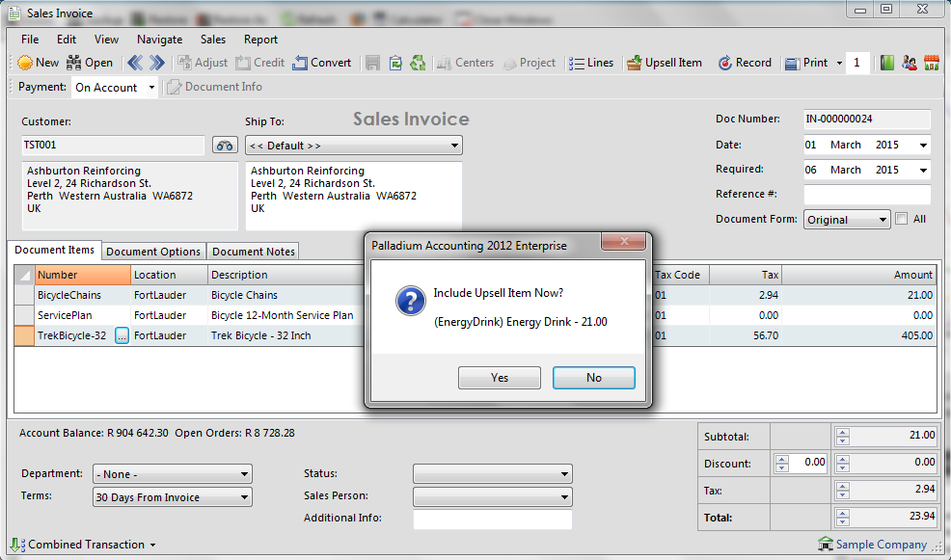951x560 pixels.
Task: Click the Lines toolbar icon
Action: [576, 63]
